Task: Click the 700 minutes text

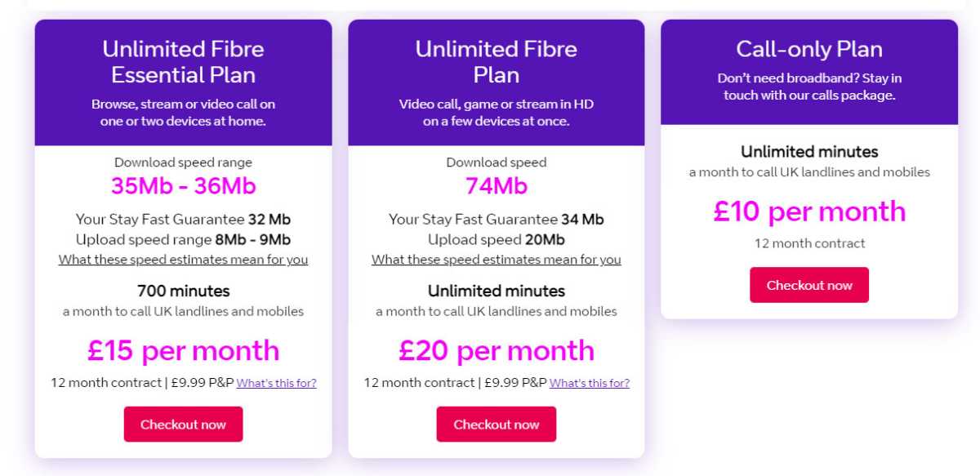Action: click(x=183, y=291)
